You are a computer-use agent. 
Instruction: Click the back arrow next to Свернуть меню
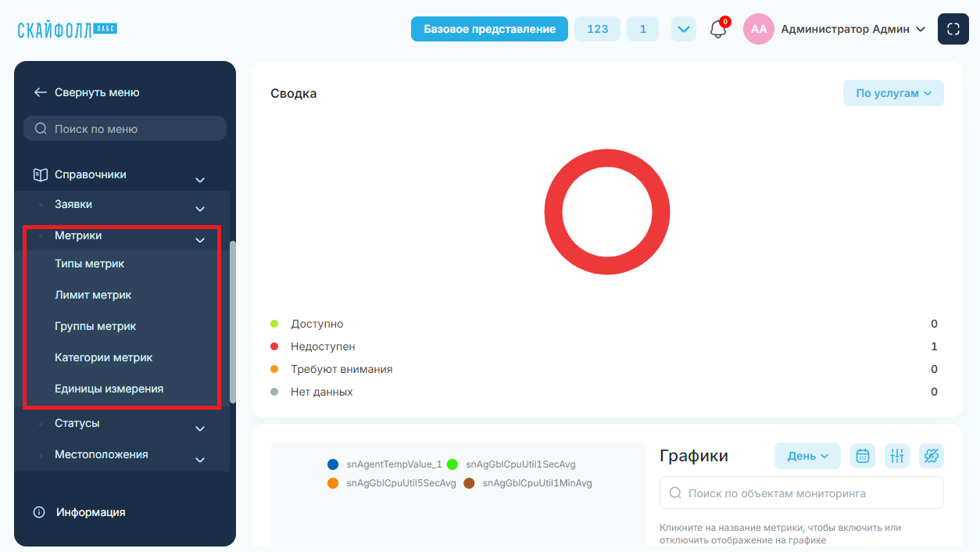click(41, 92)
